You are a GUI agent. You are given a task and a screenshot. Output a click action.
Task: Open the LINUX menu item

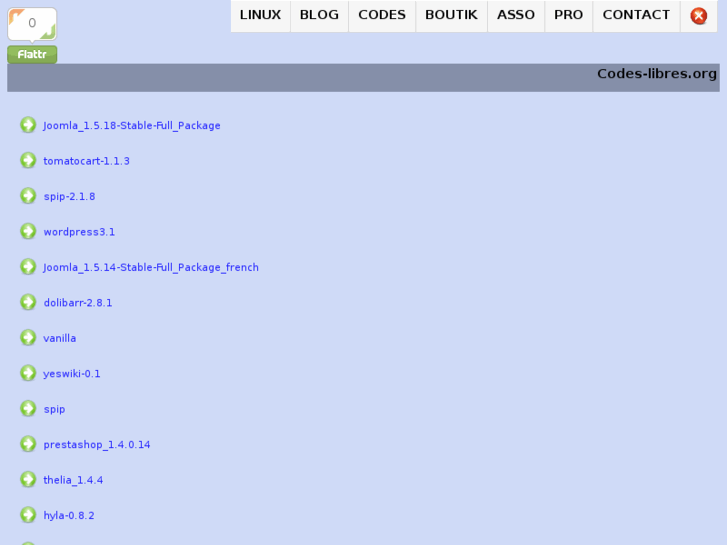[261, 15]
